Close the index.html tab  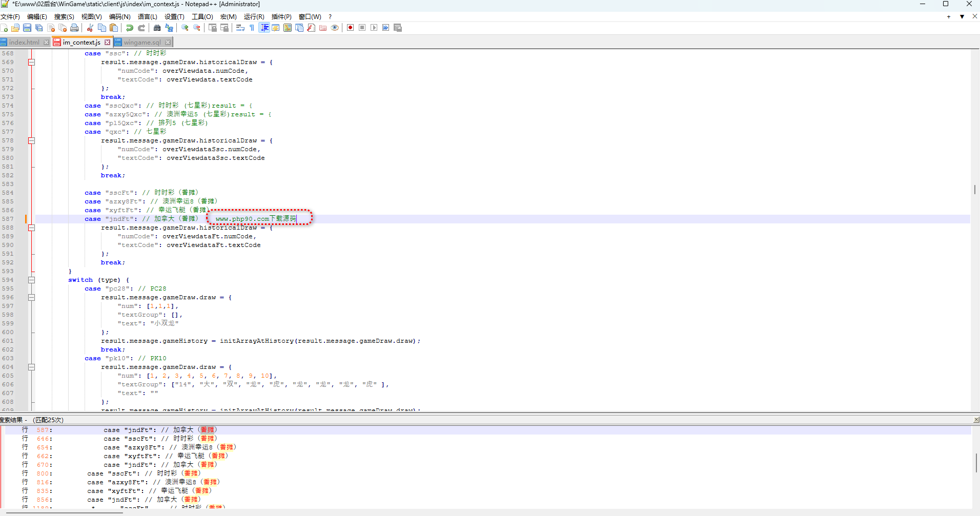(47, 43)
